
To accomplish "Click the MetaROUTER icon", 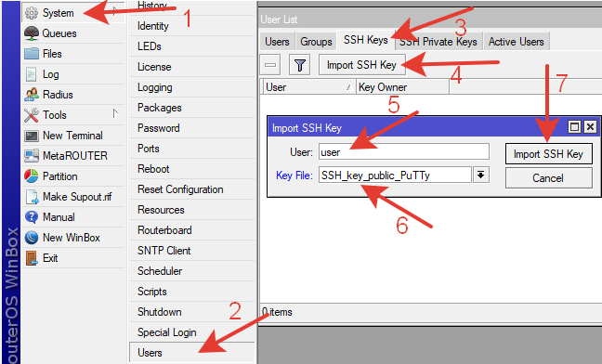I will (x=32, y=156).
